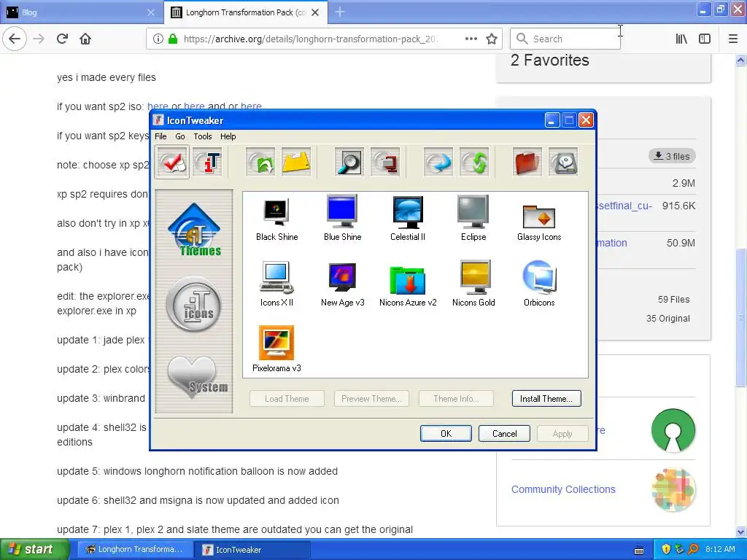This screenshot has height=560, width=747.
Task: Switch to Longhorn Transforma... taskbar button
Action: click(x=134, y=549)
